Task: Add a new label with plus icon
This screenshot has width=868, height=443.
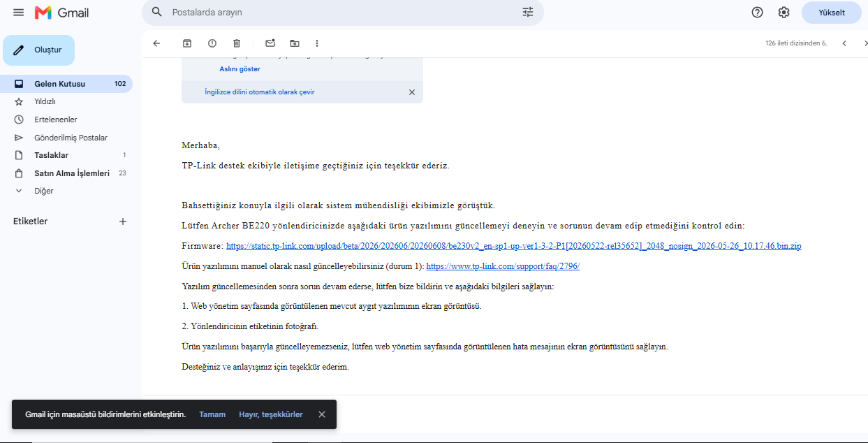Action: 123,221
